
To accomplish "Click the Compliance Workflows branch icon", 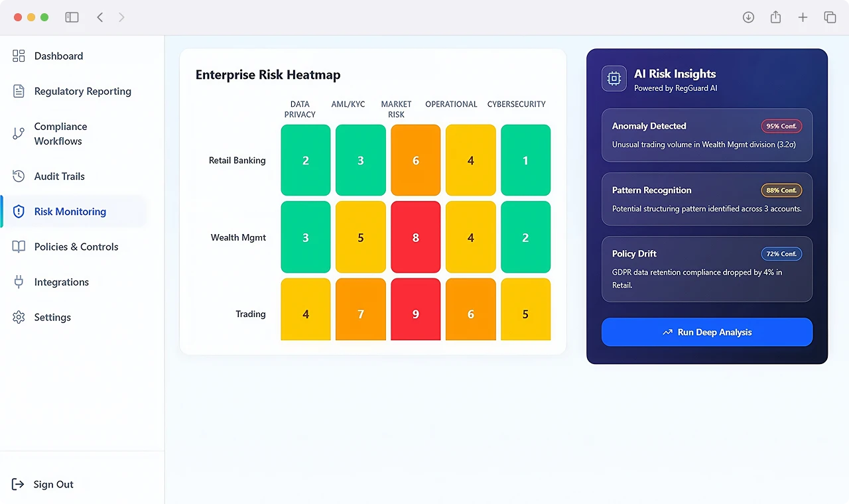I will (x=19, y=133).
